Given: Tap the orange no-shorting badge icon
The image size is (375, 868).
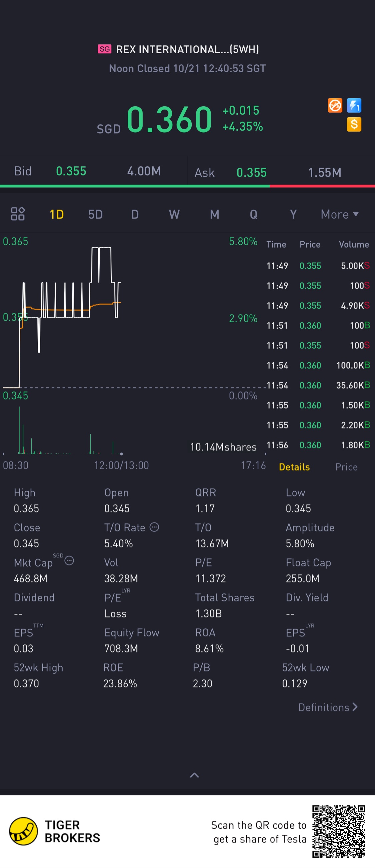Looking at the screenshot, I should coord(335,106).
